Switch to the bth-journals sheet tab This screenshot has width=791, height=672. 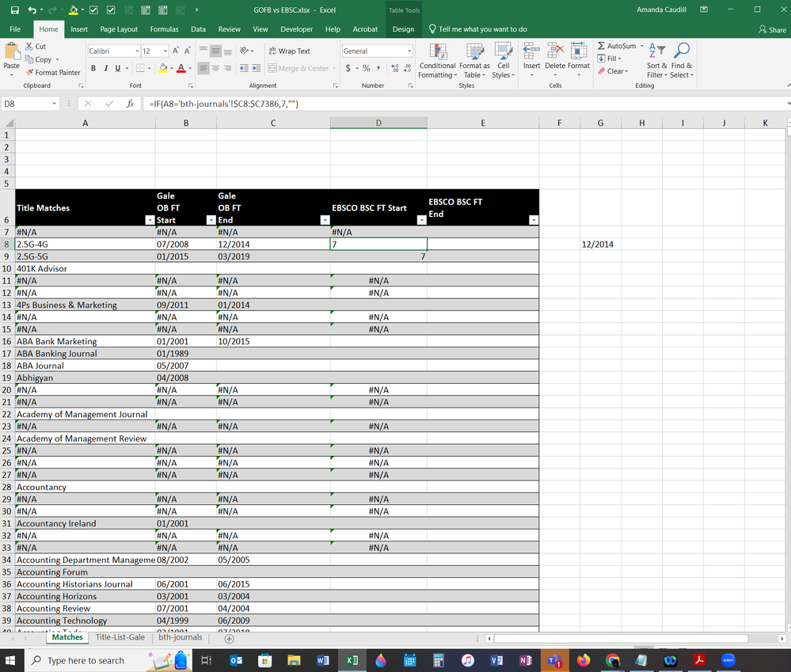tap(181, 637)
